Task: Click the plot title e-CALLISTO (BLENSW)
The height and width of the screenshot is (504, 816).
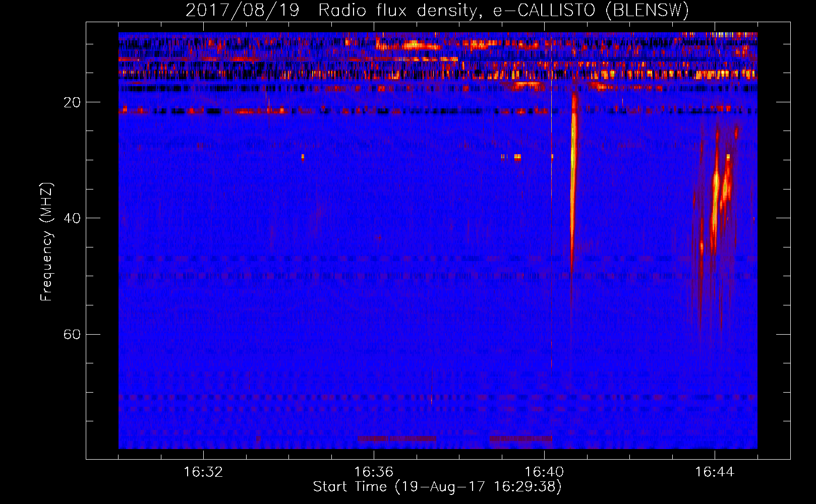Action: point(437,11)
